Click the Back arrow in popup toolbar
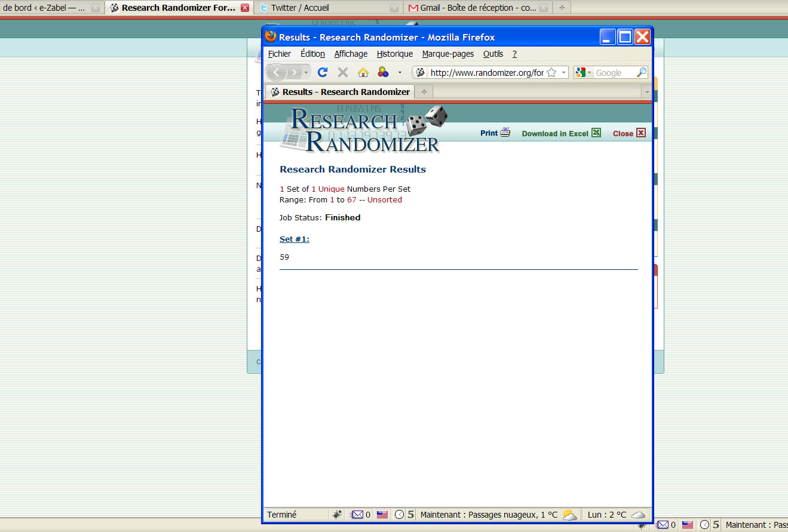This screenshot has height=532, width=788. tap(276, 72)
